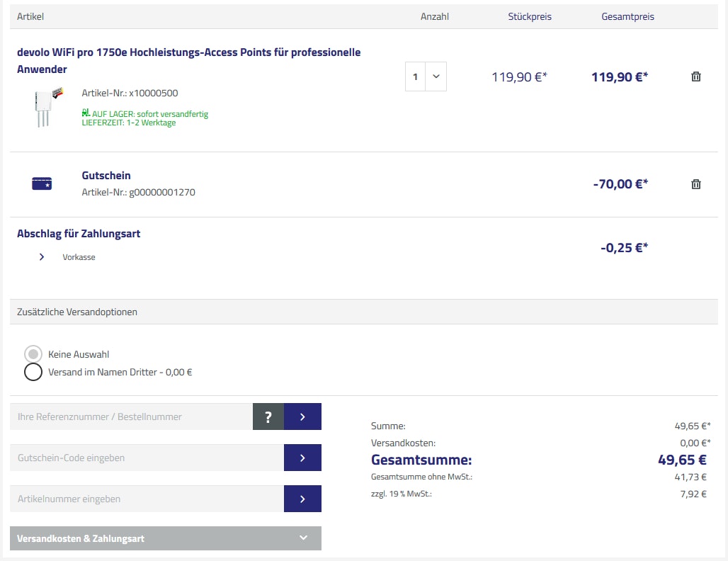
Task: Click the Abschlag für Zahlungsart heading
Action: pos(79,234)
